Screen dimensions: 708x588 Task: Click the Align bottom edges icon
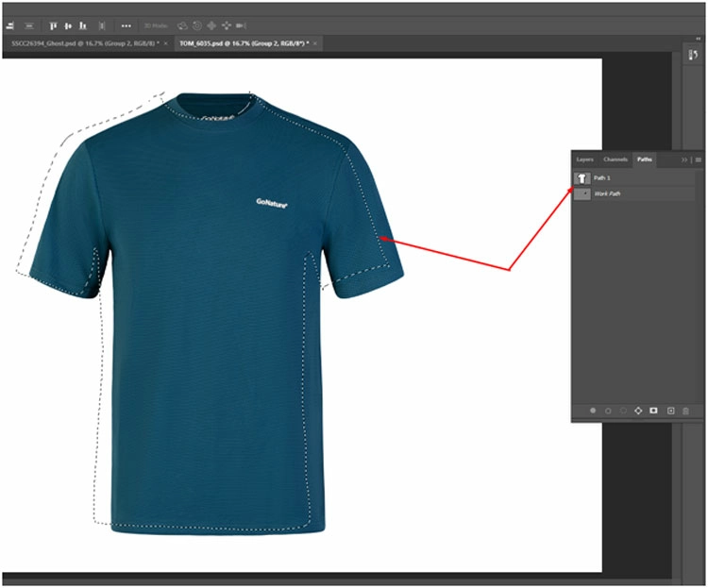pyautogui.click(x=83, y=26)
